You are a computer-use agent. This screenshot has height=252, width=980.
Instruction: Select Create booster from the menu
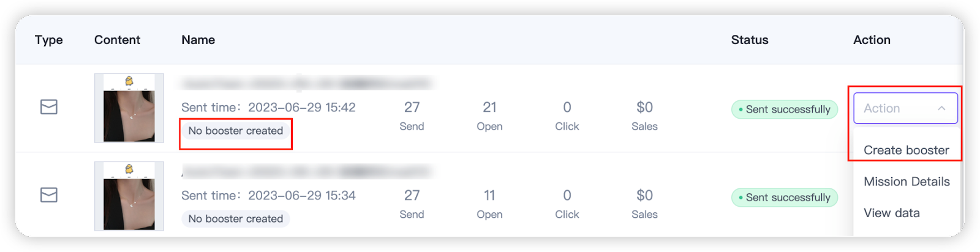point(906,150)
